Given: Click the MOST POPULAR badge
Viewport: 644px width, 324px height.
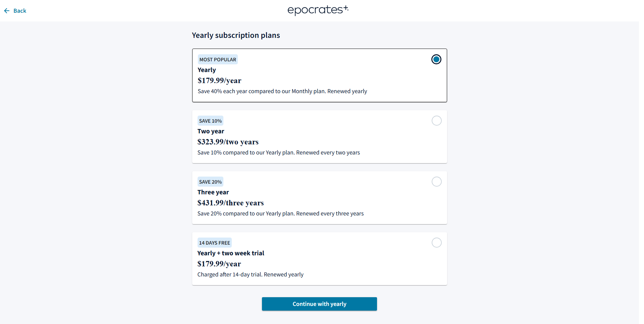Looking at the screenshot, I should (x=218, y=60).
